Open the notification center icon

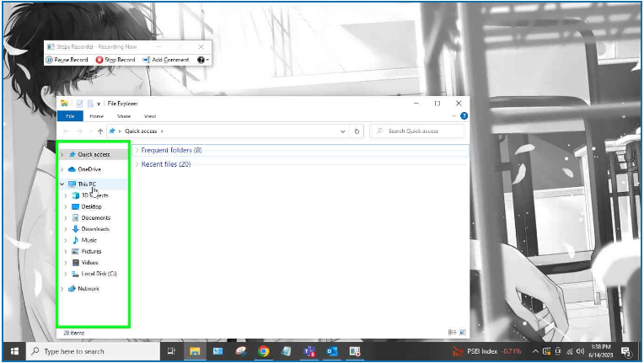pyautogui.click(x=626, y=351)
